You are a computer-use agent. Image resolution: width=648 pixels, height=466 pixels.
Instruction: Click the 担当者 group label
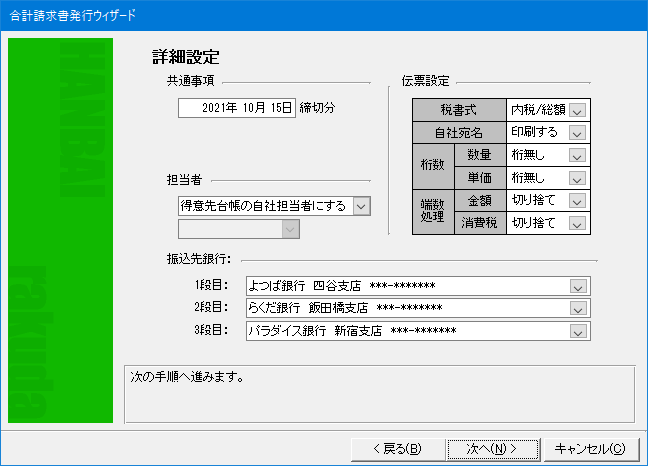[x=184, y=180]
